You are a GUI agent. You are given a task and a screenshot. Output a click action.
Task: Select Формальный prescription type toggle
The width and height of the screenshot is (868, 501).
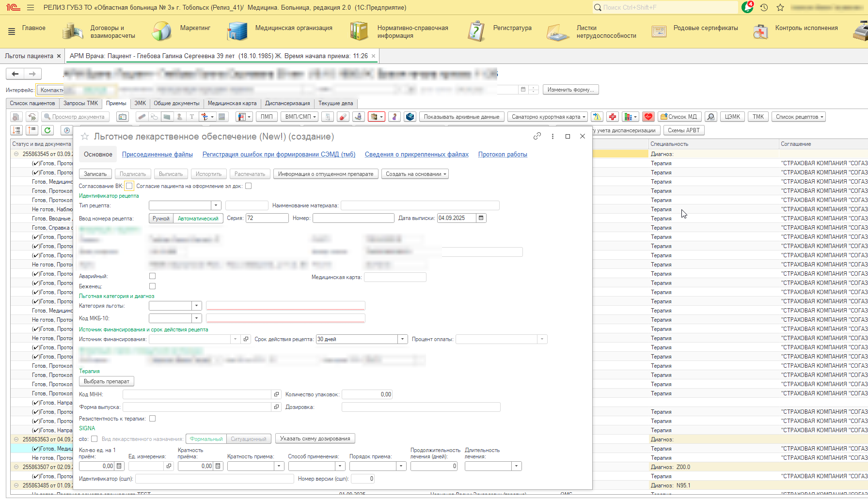[x=206, y=439]
